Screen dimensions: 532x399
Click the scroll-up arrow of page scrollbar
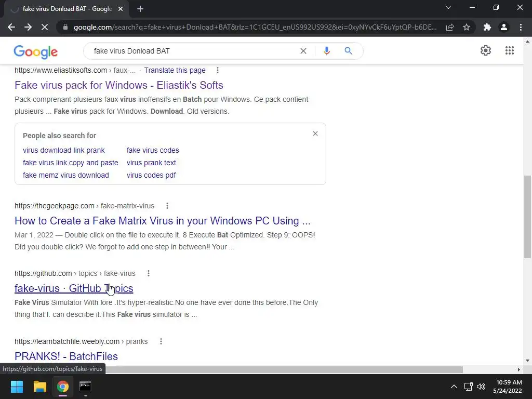(527, 42)
